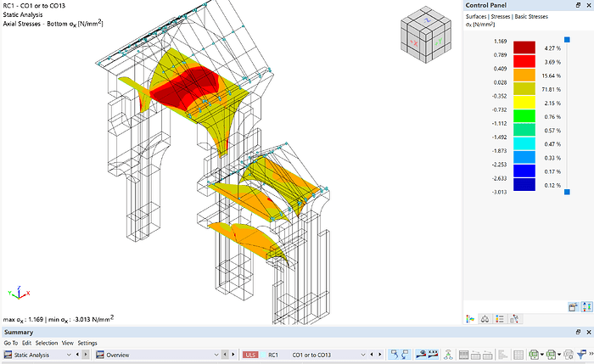
Task: Open the first export icon's dropdown arrow
Action: (541, 355)
